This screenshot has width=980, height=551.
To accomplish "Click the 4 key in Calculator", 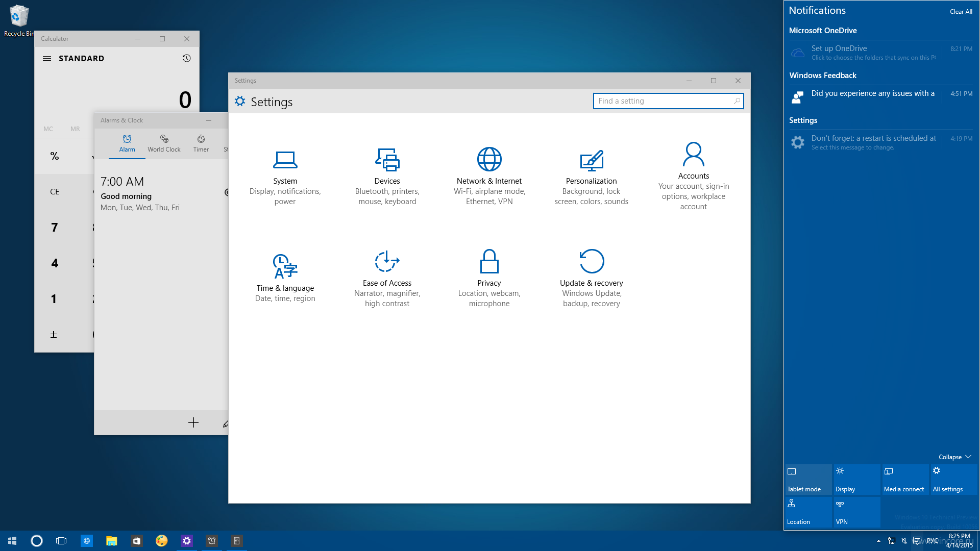I will 55,263.
